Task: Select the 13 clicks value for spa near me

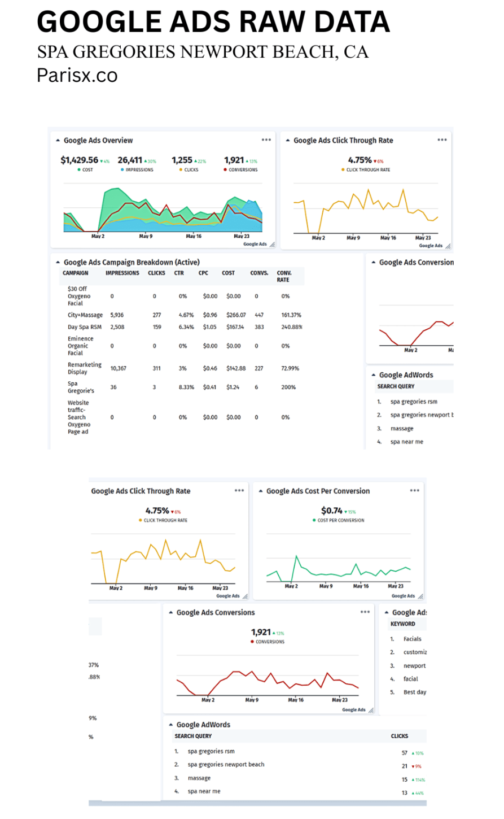Action: pos(405,793)
